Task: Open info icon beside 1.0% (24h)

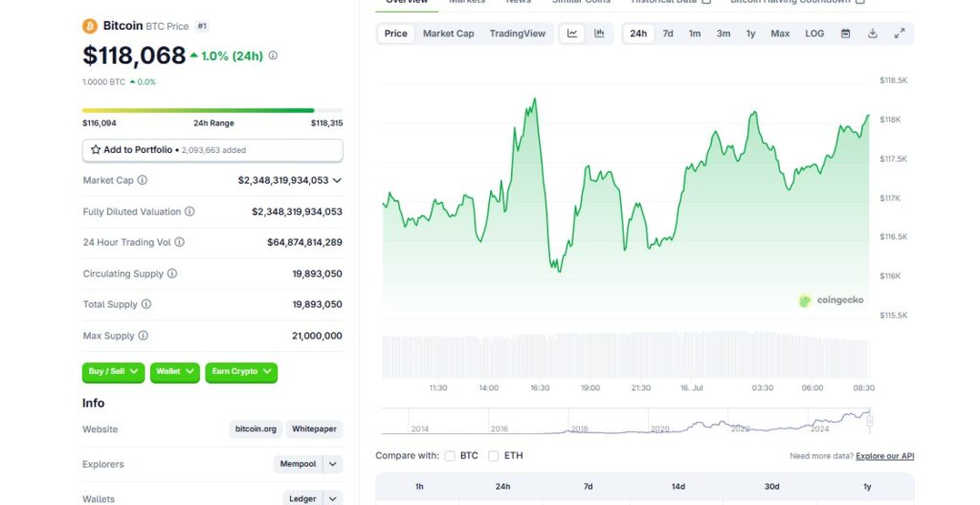Action: pyautogui.click(x=273, y=55)
